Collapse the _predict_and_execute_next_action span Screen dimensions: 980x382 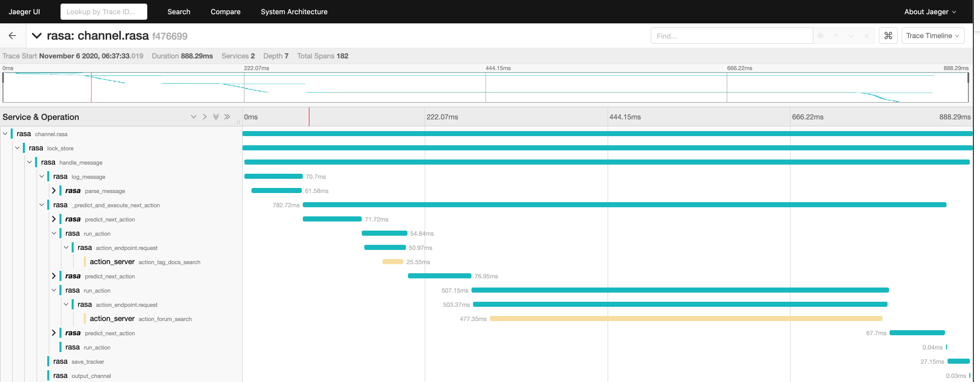click(x=42, y=205)
